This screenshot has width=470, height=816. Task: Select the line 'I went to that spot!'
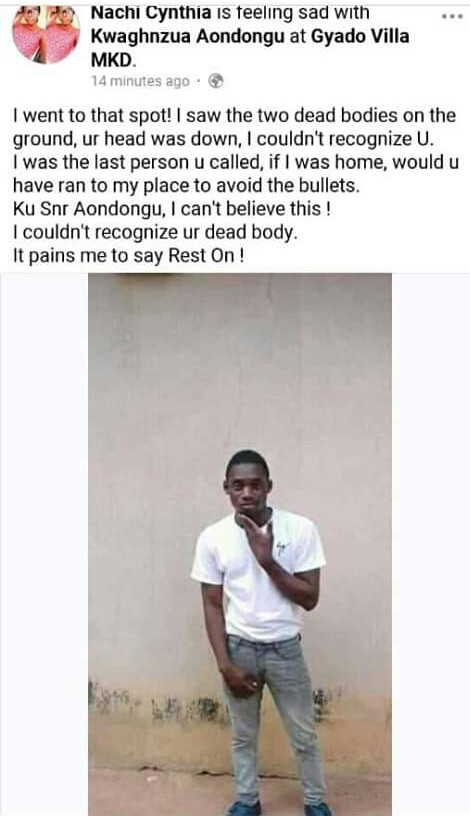pos(92,116)
